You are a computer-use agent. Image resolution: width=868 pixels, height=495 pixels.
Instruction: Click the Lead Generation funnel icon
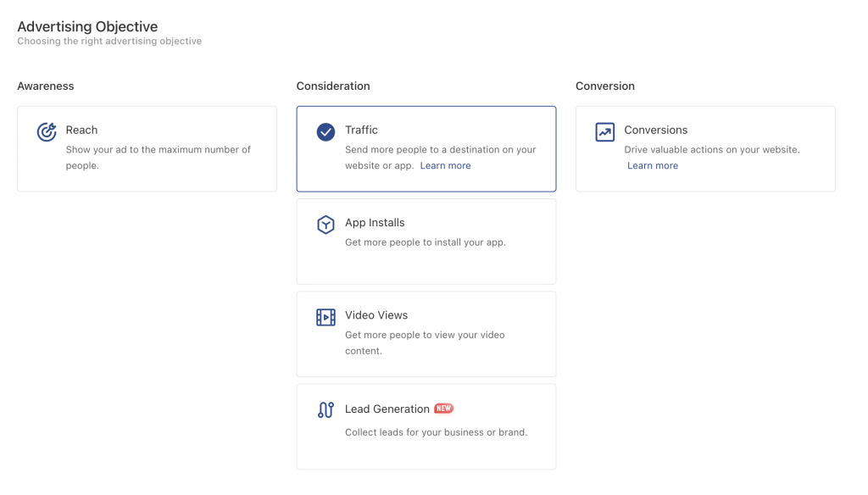(325, 409)
